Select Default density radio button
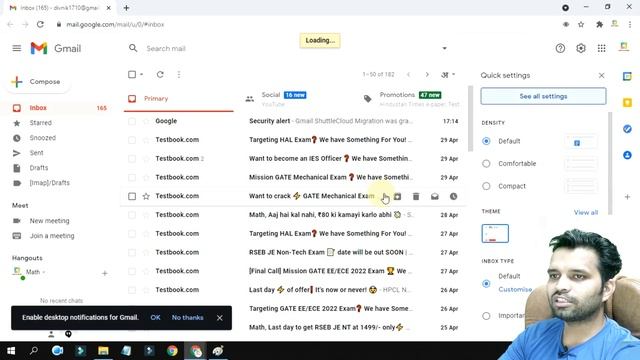This screenshot has height=360, width=640. pyautogui.click(x=486, y=141)
